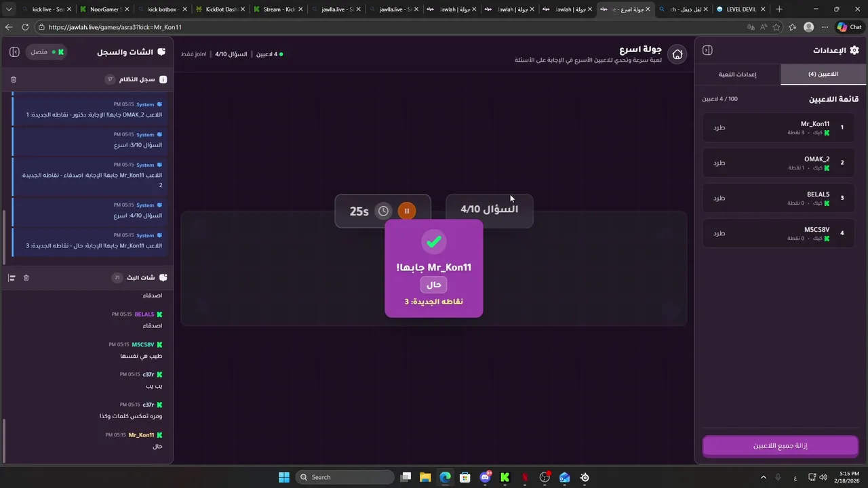
Task: Click the gear icon beside الإعدادات
Action: click(x=854, y=50)
